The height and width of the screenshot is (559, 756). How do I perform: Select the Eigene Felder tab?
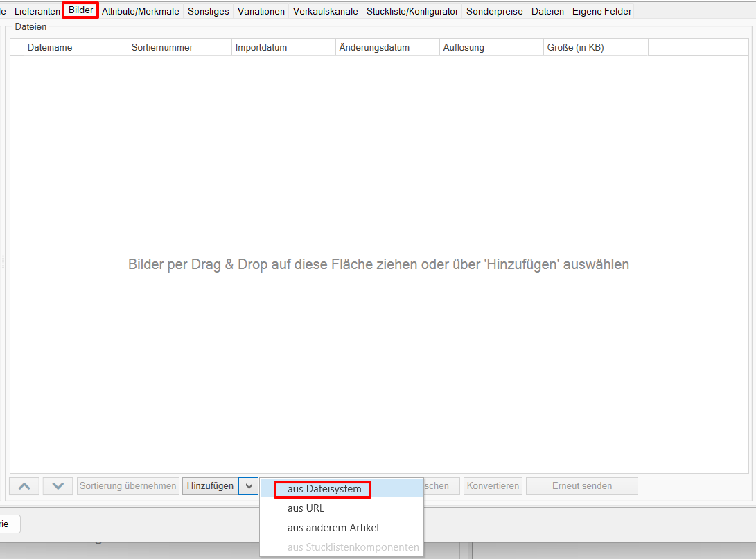point(601,11)
